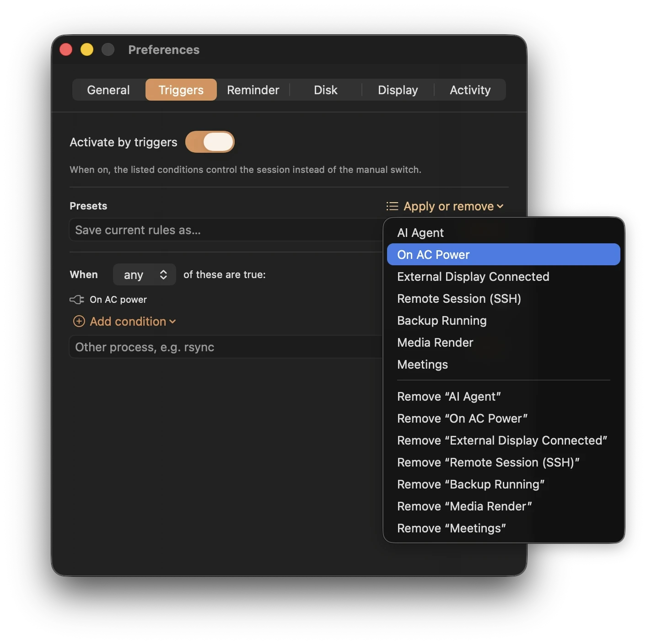Viewport: 646px width, 644px height.
Task: Click the plug icon next to On AC power
Action: click(x=77, y=300)
